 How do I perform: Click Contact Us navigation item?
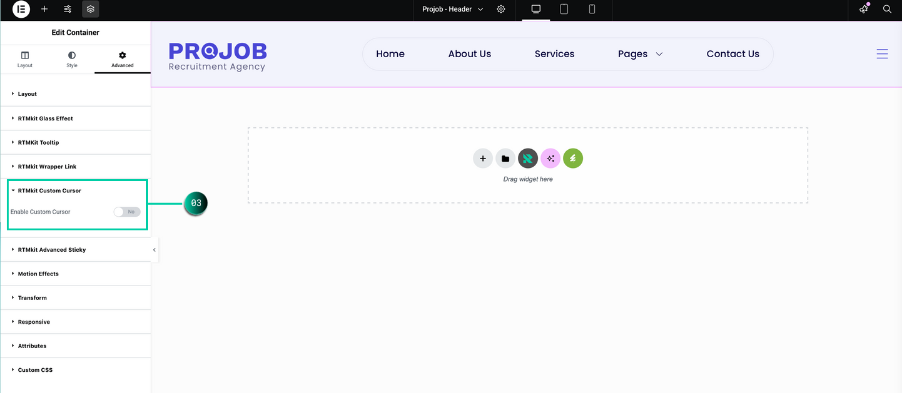(733, 54)
